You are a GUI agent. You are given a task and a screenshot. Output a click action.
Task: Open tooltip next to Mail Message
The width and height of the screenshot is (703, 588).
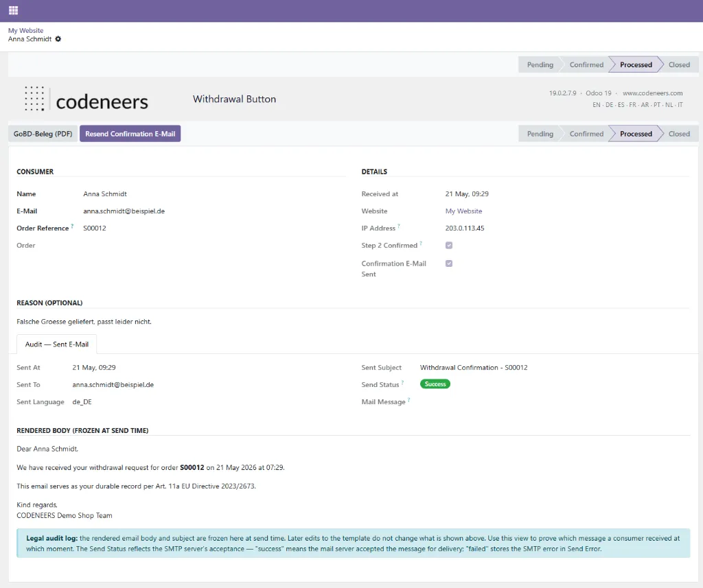point(408,399)
